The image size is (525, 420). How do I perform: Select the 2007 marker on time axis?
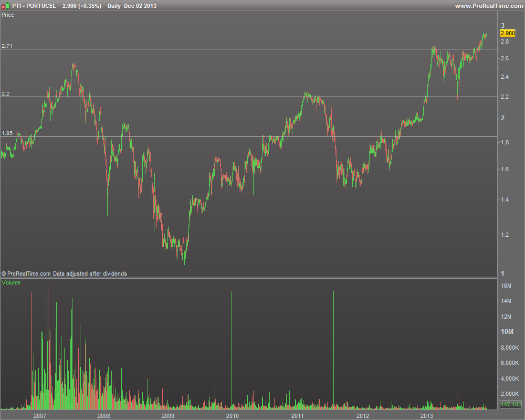pyautogui.click(x=40, y=416)
